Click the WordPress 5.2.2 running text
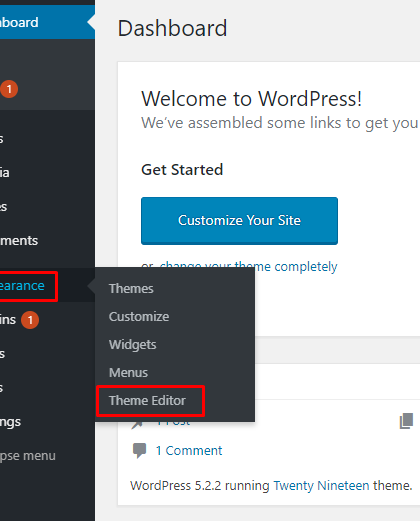Image resolution: width=420 pixels, height=521 pixels. pos(200,486)
